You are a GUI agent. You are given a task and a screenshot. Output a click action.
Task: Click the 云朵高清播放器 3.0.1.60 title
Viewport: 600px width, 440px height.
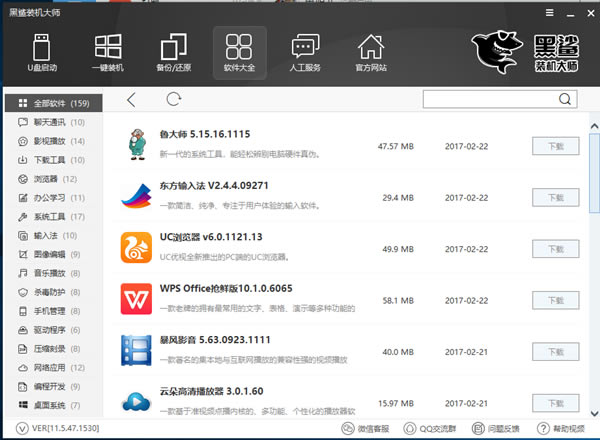click(x=211, y=391)
